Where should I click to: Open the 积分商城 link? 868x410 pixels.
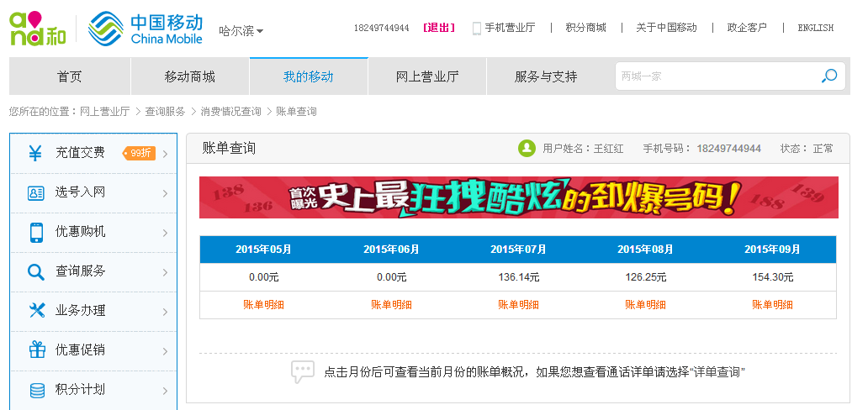coord(585,28)
